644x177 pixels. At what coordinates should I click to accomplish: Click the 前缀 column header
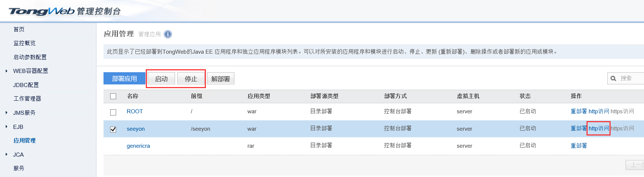pos(197,96)
